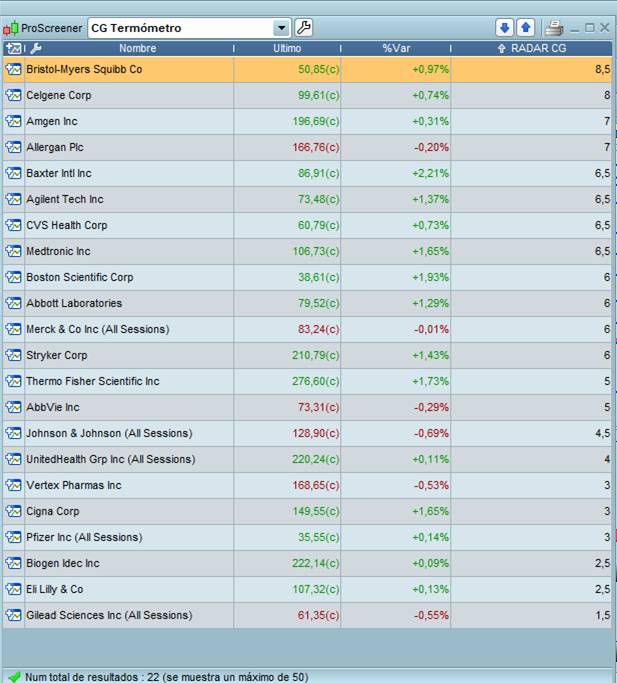The height and width of the screenshot is (683, 617).
Task: Open chart icon for CVS Health Corp
Action: (x=14, y=225)
